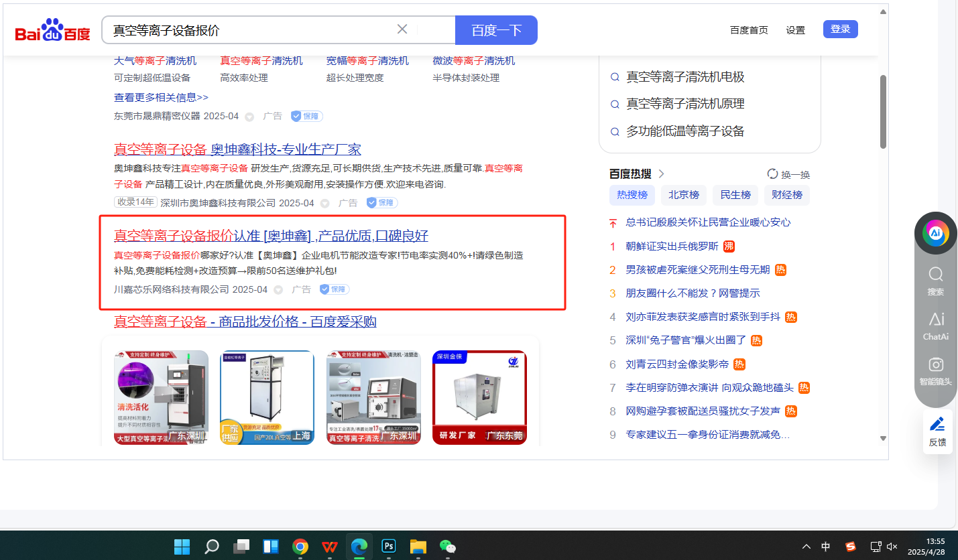The height and width of the screenshot is (560, 958).
Task: Open 真空等离子设备报价认准 [奥坤鑫] result title
Action: pos(271,236)
